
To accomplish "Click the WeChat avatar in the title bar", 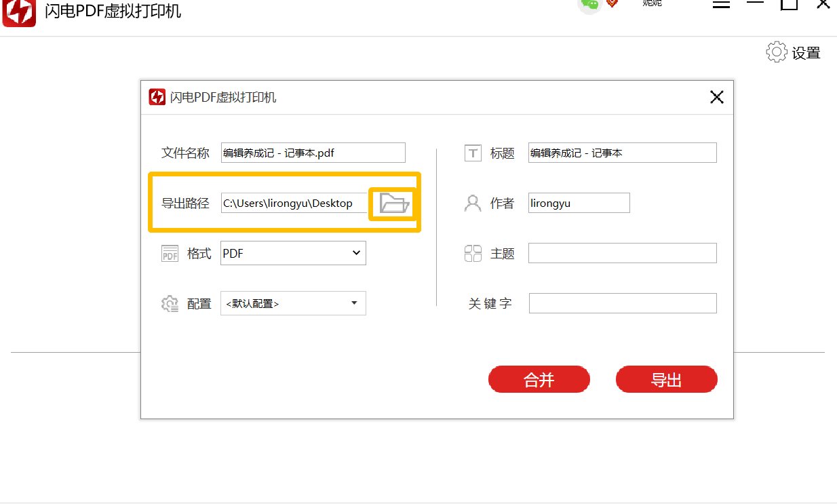I will 589,5.
